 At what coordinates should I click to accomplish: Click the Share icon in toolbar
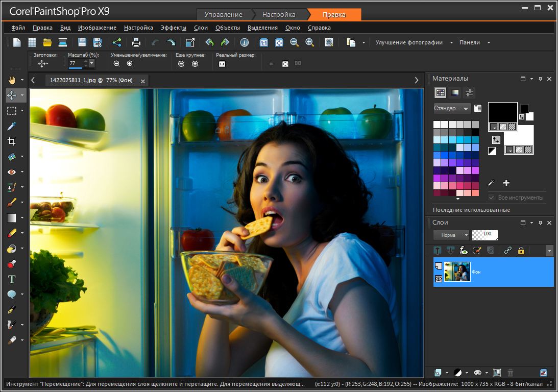tap(117, 43)
